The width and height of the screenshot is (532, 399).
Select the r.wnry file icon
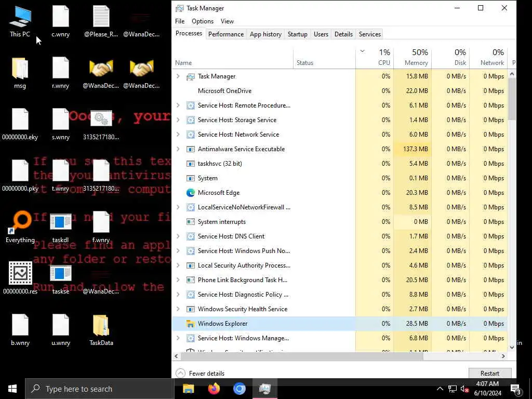coord(60,73)
